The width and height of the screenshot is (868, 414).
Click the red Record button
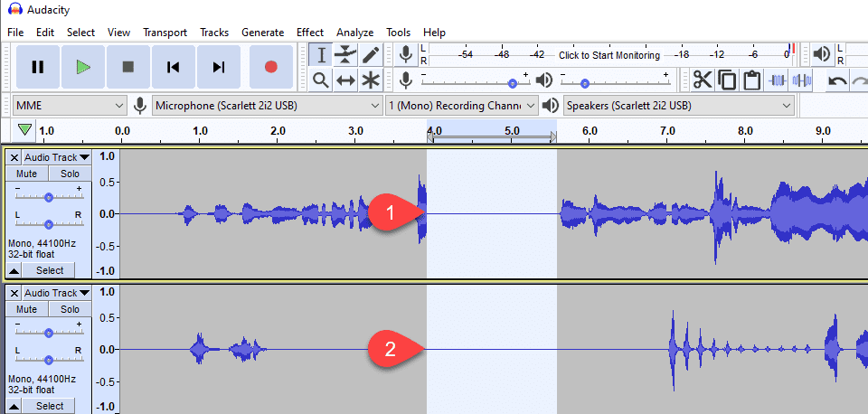click(x=270, y=67)
